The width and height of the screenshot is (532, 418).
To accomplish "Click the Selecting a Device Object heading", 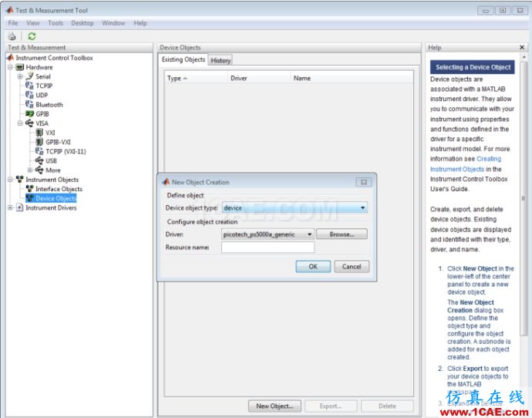I will pyautogui.click(x=473, y=67).
